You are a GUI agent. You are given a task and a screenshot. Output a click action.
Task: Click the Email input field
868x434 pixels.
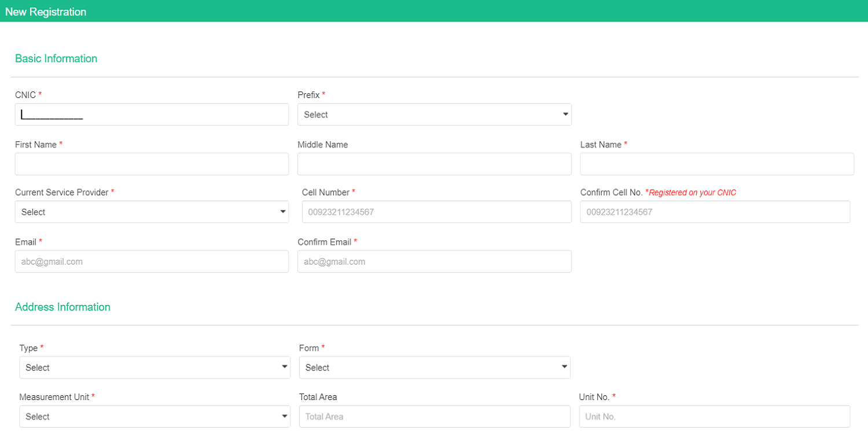(152, 262)
